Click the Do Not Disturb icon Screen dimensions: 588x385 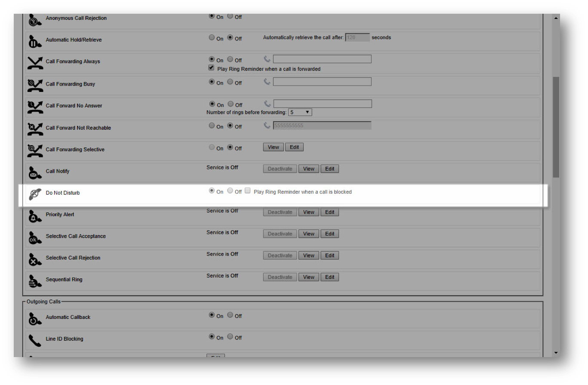point(35,194)
